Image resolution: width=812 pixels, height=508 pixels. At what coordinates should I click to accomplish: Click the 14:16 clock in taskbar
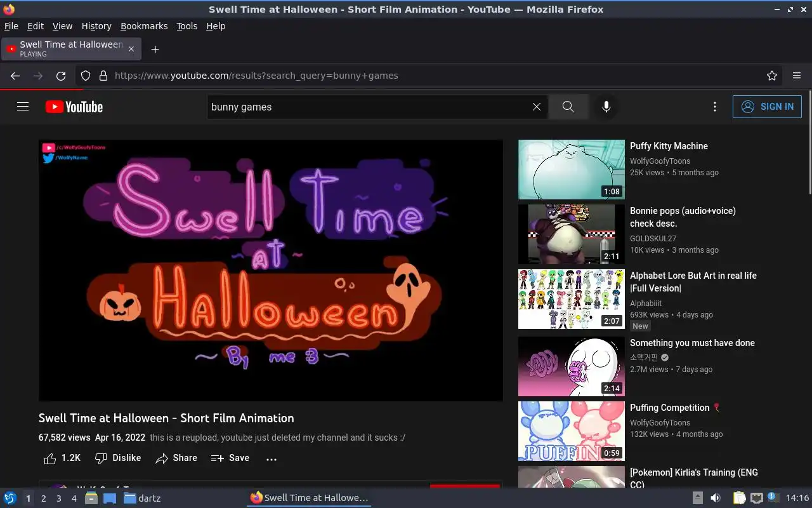[797, 498]
